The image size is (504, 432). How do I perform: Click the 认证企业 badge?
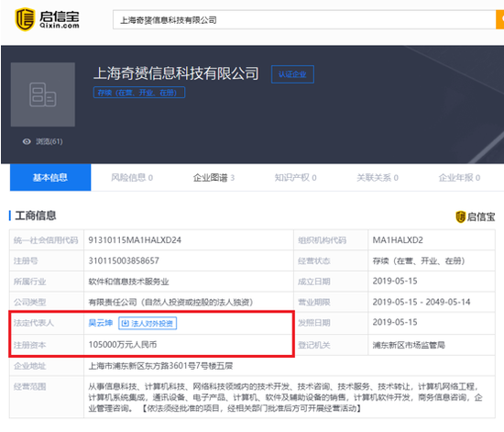292,74
